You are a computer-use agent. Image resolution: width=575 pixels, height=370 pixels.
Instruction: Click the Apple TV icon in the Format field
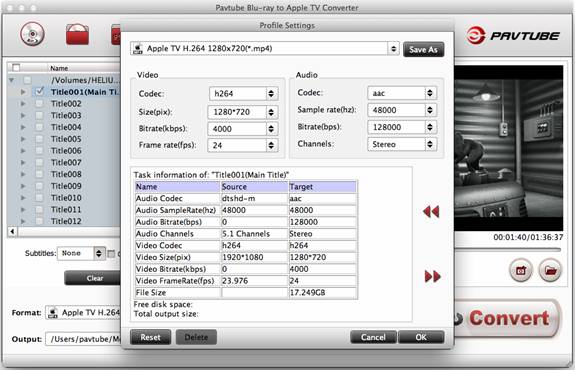click(53, 313)
